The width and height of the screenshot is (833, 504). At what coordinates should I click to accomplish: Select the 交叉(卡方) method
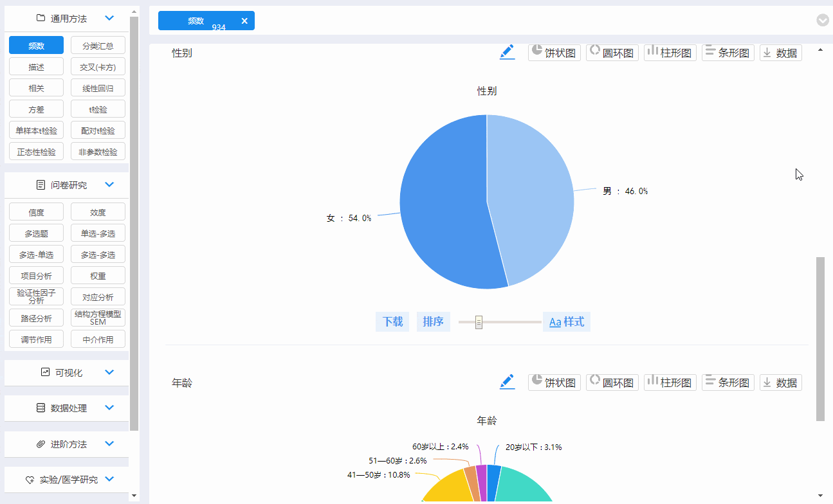coord(98,67)
